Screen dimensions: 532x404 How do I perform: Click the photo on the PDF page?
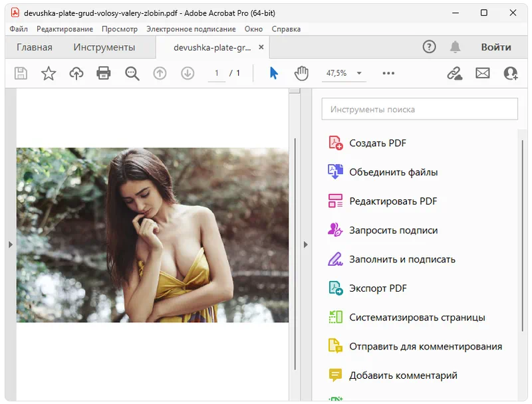153,235
